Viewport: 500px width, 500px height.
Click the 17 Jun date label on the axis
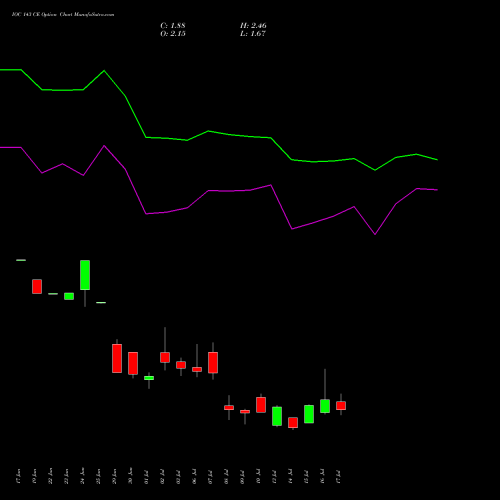click(18, 477)
